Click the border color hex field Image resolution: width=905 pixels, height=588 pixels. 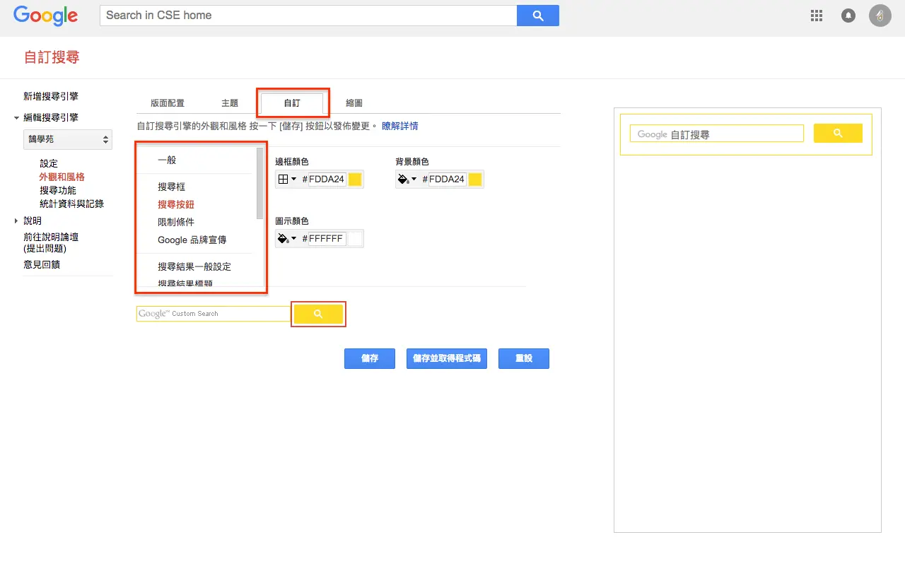coord(327,180)
